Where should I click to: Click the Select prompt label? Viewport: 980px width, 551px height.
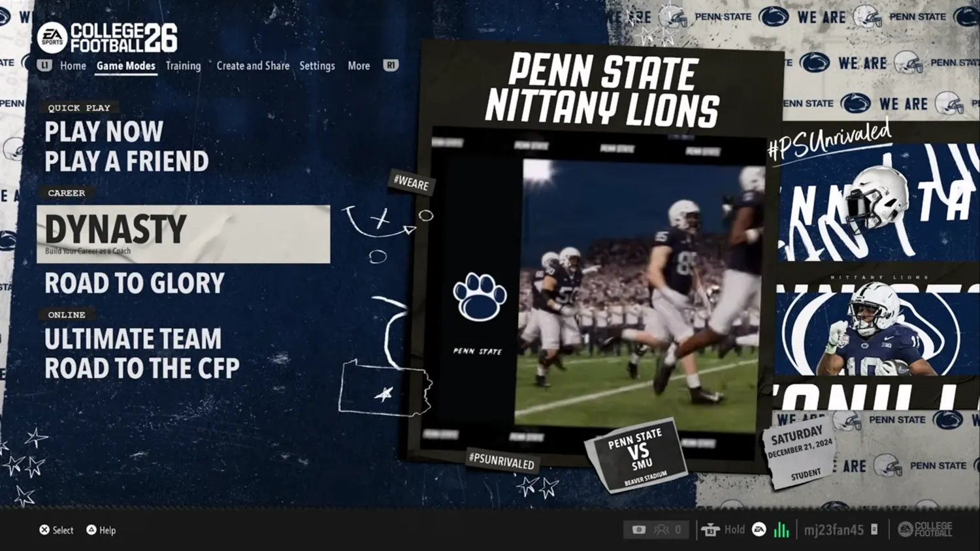coord(63,530)
